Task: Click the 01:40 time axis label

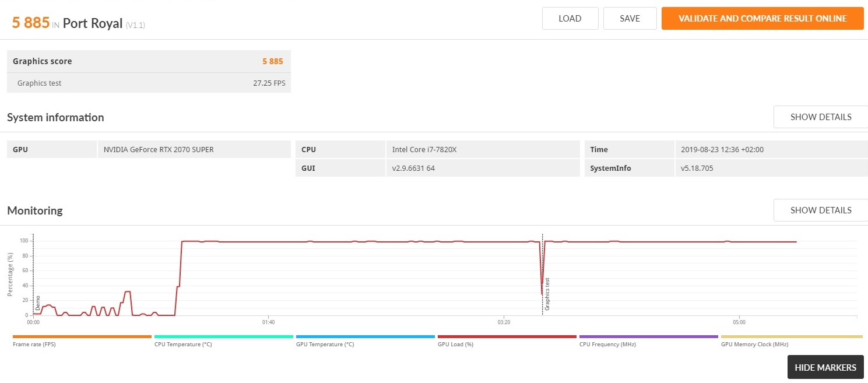Action: [268, 322]
